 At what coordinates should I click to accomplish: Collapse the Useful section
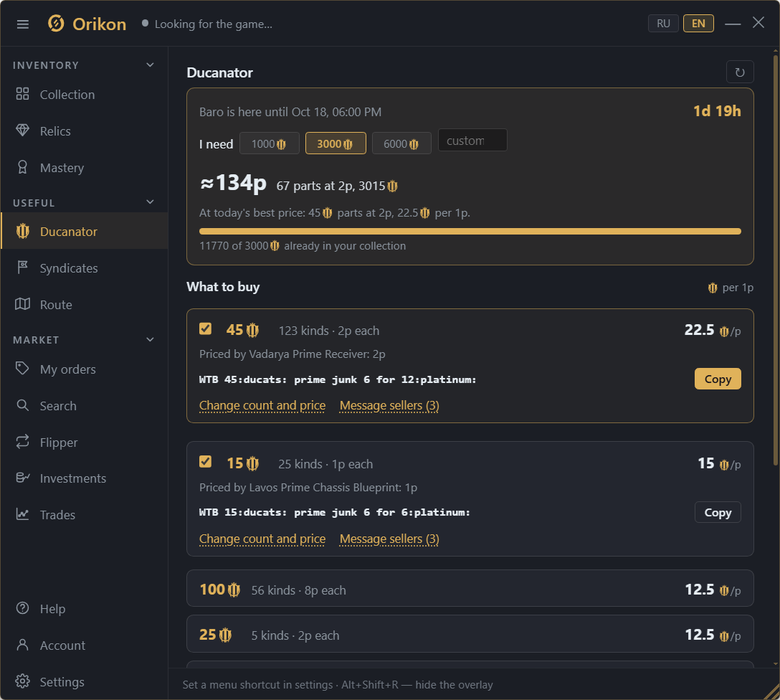coord(150,202)
